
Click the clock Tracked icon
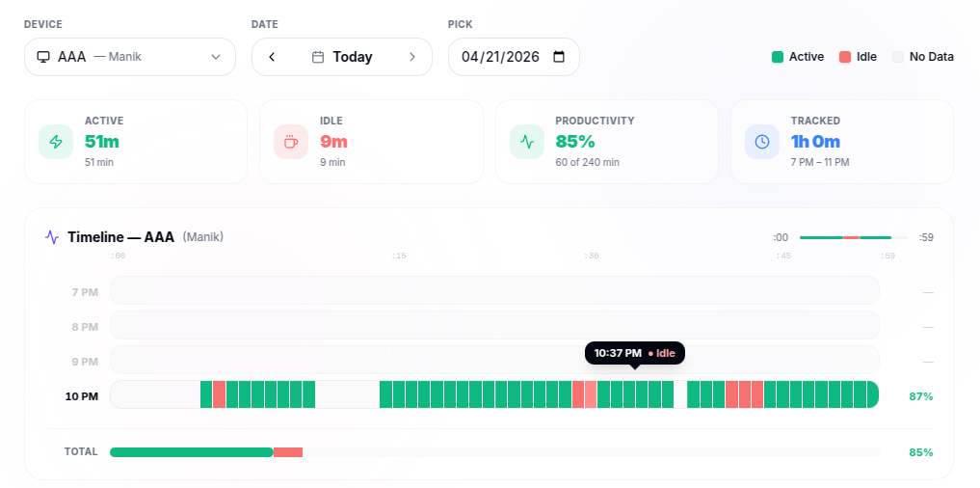tap(762, 142)
